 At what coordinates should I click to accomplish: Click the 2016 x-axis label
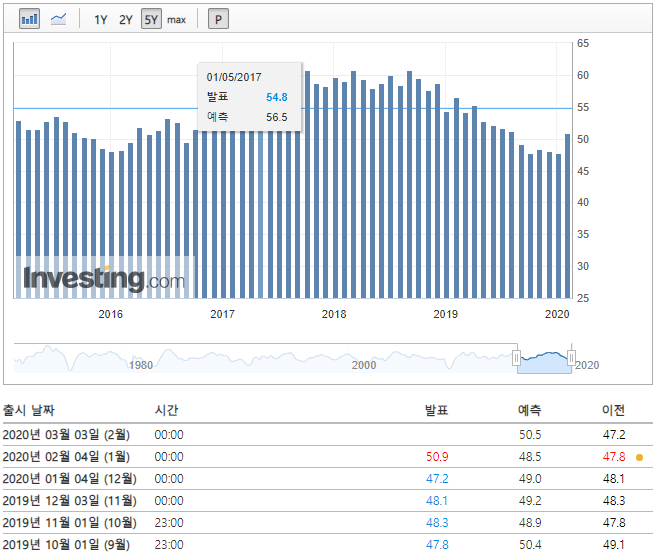[x=111, y=314]
